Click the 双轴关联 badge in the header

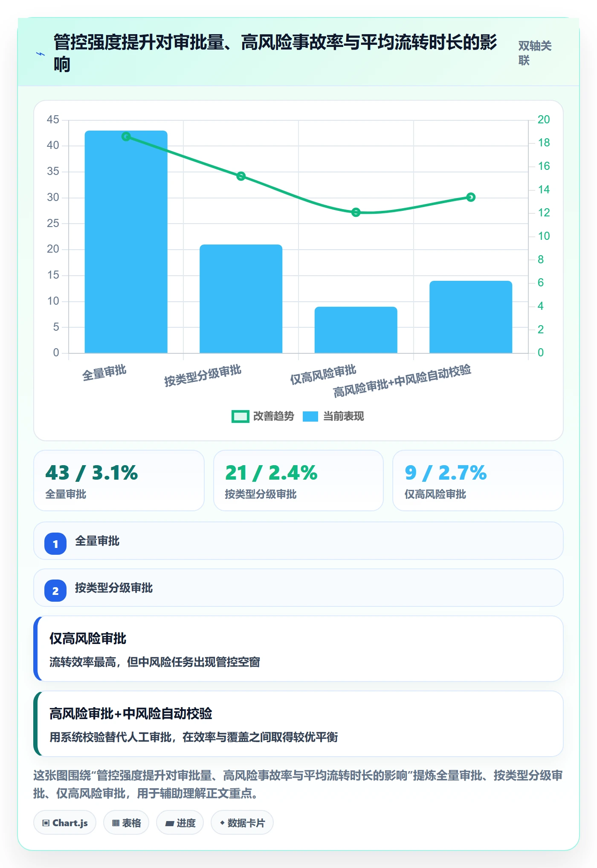pyautogui.click(x=535, y=53)
